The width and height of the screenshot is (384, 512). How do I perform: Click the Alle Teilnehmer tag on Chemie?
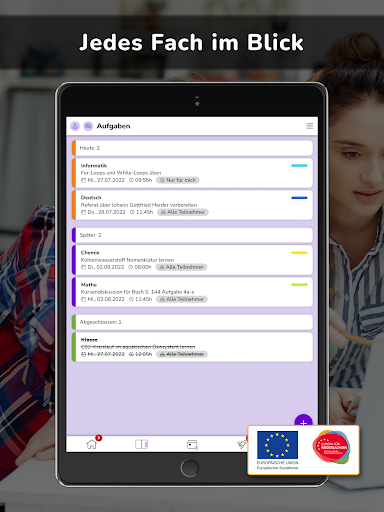tap(181, 267)
